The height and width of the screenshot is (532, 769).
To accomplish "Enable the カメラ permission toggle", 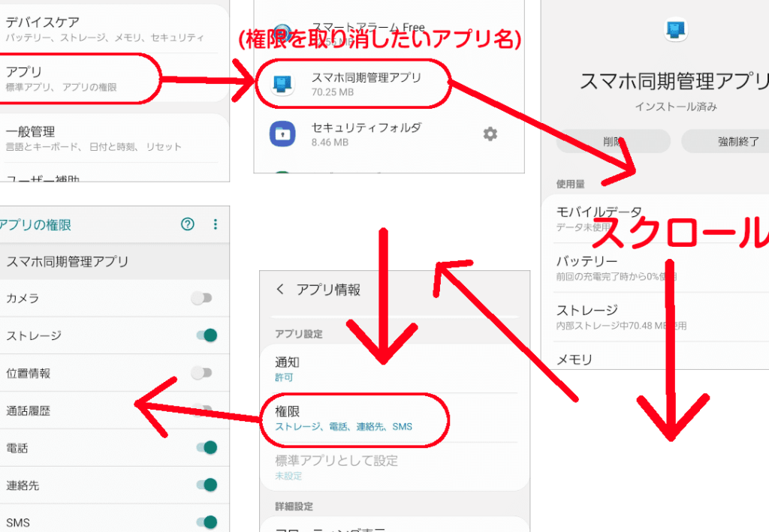I will click(202, 298).
